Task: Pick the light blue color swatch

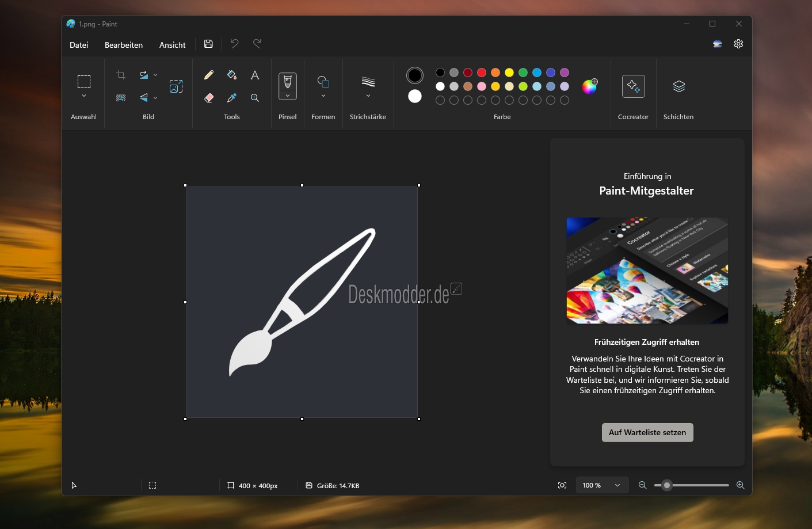Action: 537,86
